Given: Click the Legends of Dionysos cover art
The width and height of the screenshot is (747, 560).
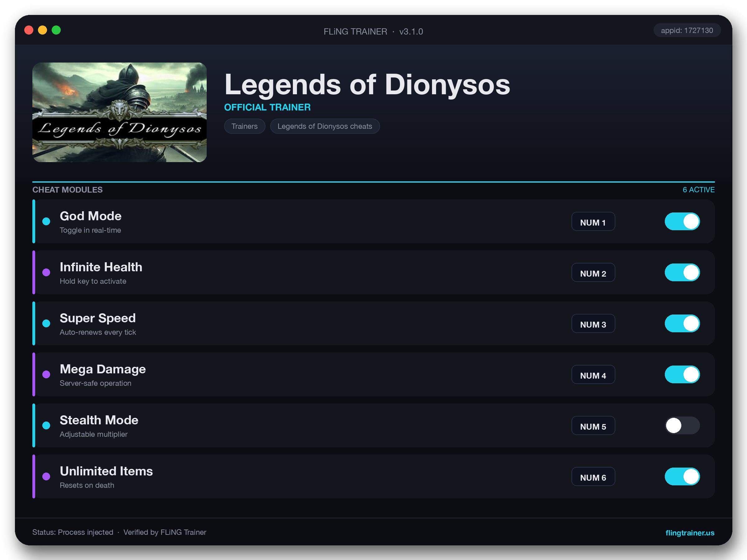Looking at the screenshot, I should [119, 112].
